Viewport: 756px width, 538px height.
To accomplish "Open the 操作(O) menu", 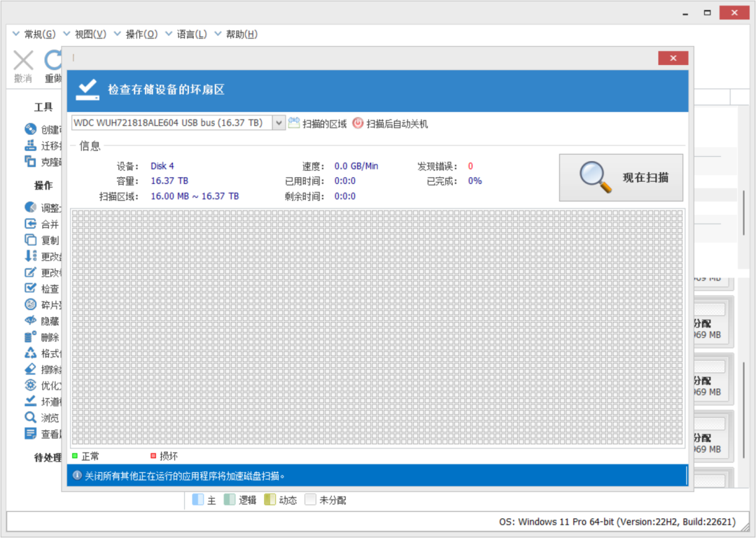I will 141,34.
